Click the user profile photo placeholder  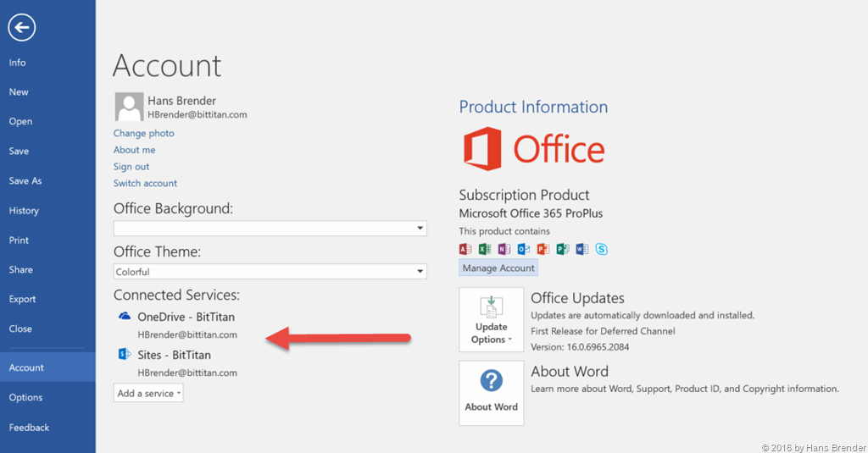[x=128, y=107]
